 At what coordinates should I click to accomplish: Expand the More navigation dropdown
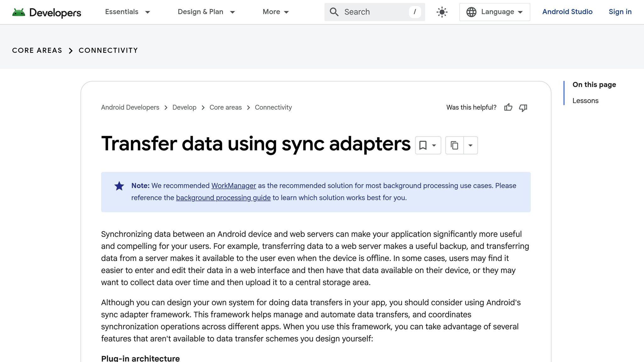pos(275,12)
